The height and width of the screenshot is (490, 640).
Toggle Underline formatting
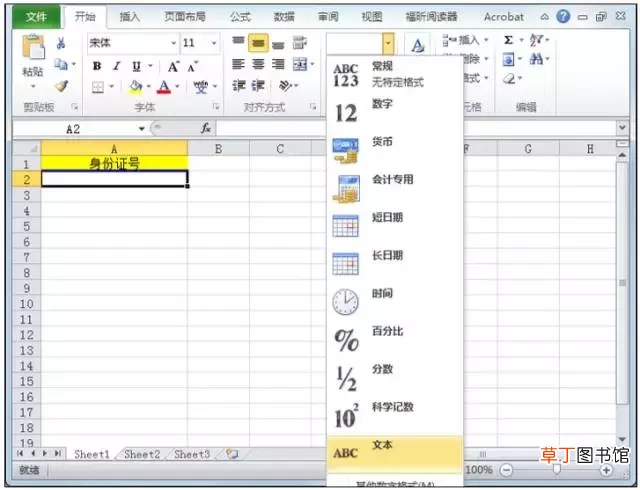pos(136,66)
